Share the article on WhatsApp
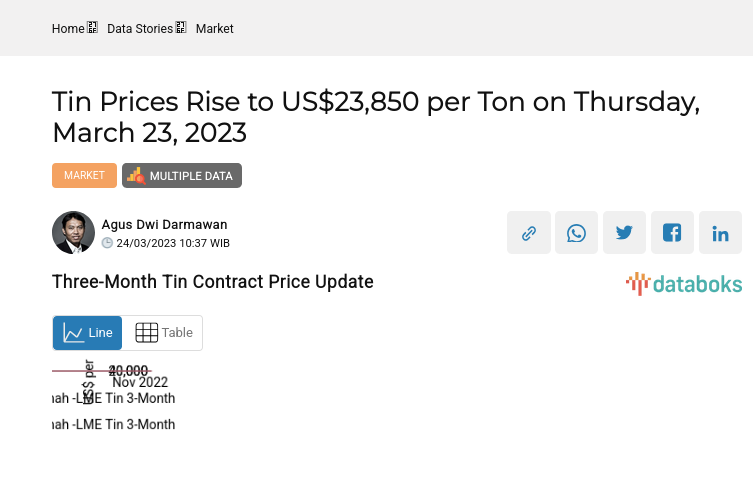The height and width of the screenshot is (498, 753). click(x=577, y=233)
